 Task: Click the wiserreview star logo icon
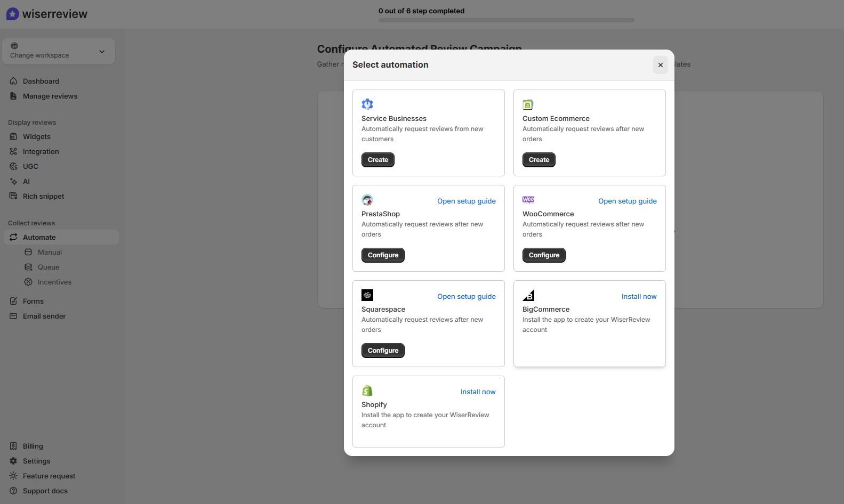(13, 14)
